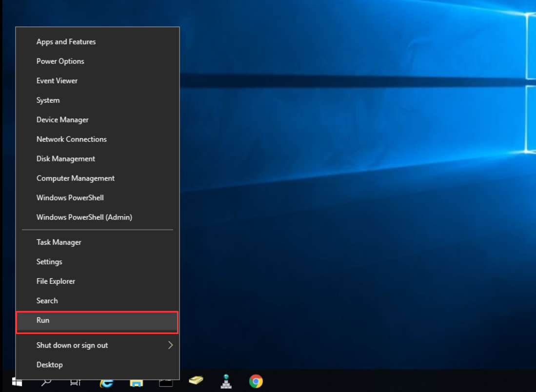The image size is (536, 392).
Task: Launch Disk Management from the menu
Action: click(x=65, y=159)
